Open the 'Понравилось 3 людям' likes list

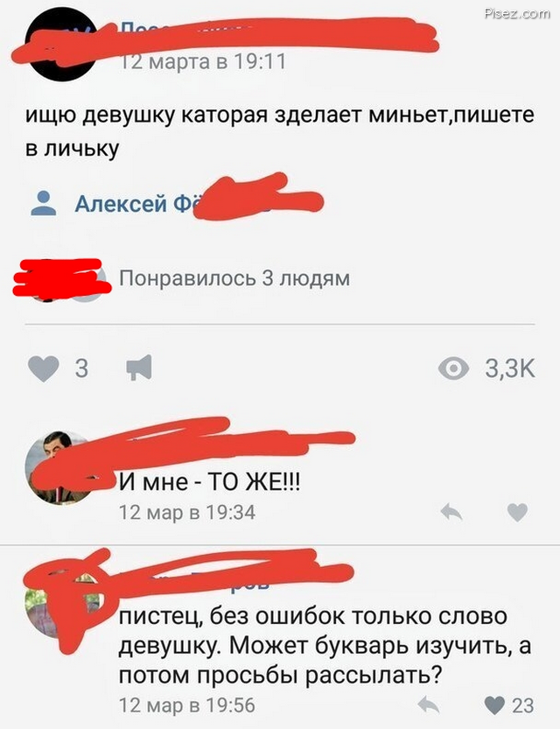point(234,278)
